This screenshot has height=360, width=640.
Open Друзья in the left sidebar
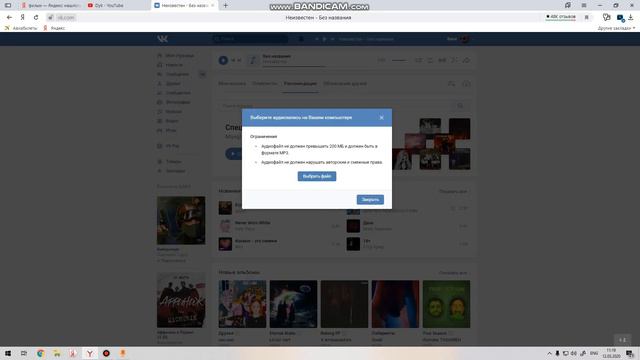tap(169, 84)
